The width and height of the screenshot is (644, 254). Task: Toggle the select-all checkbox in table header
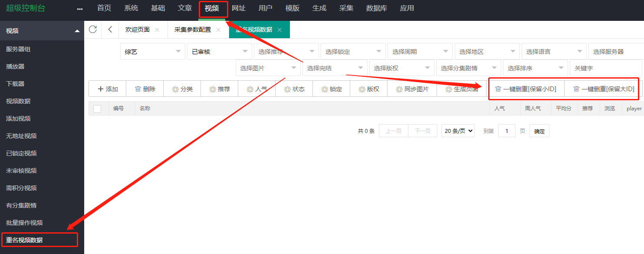97,109
